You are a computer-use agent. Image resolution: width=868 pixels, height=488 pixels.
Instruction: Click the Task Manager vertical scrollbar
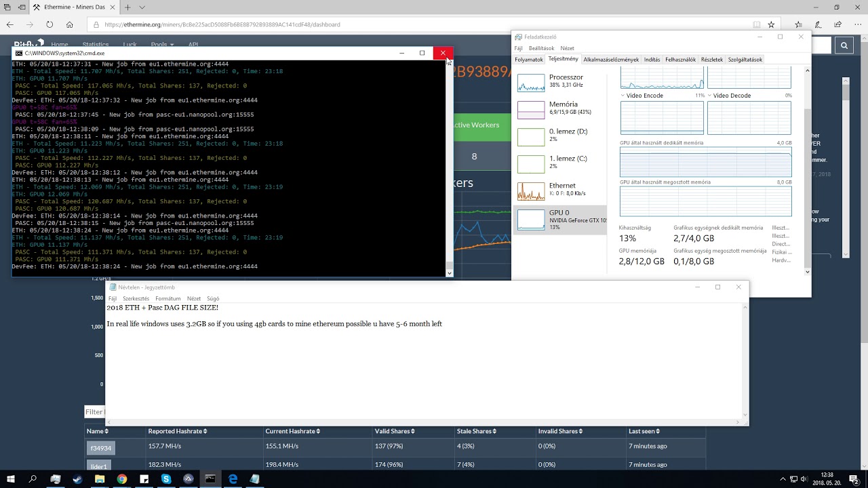(807, 169)
